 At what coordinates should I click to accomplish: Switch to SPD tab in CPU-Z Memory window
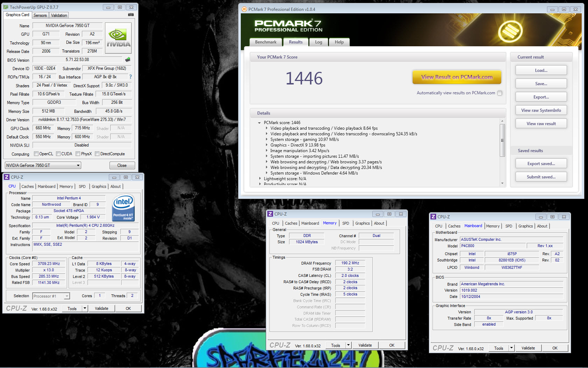tap(345, 223)
